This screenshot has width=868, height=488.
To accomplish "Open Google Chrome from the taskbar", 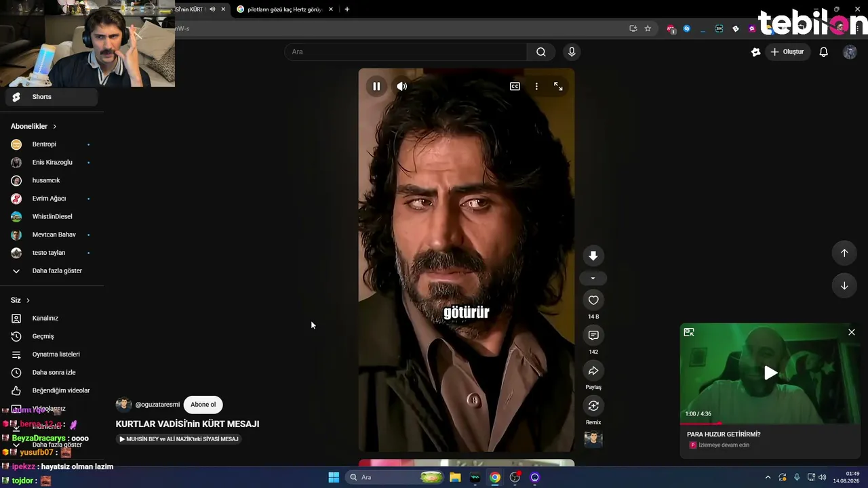I will (495, 477).
